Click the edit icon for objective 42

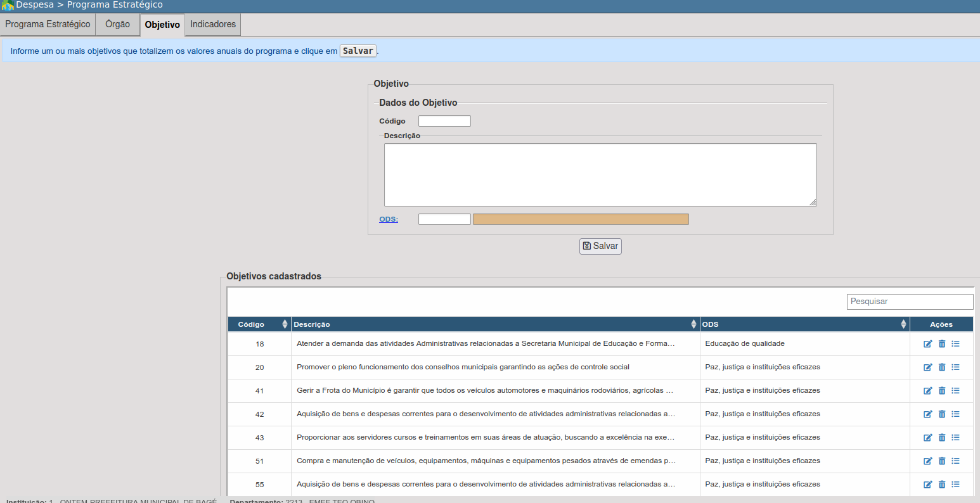point(928,414)
